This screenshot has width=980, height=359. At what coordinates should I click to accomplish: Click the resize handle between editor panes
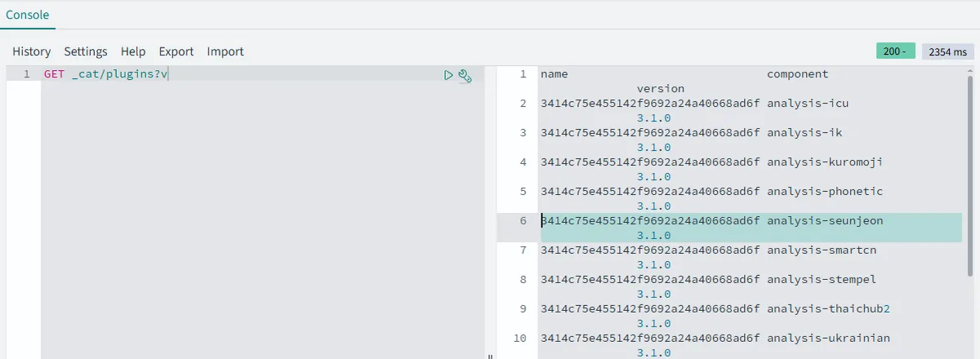(490, 356)
